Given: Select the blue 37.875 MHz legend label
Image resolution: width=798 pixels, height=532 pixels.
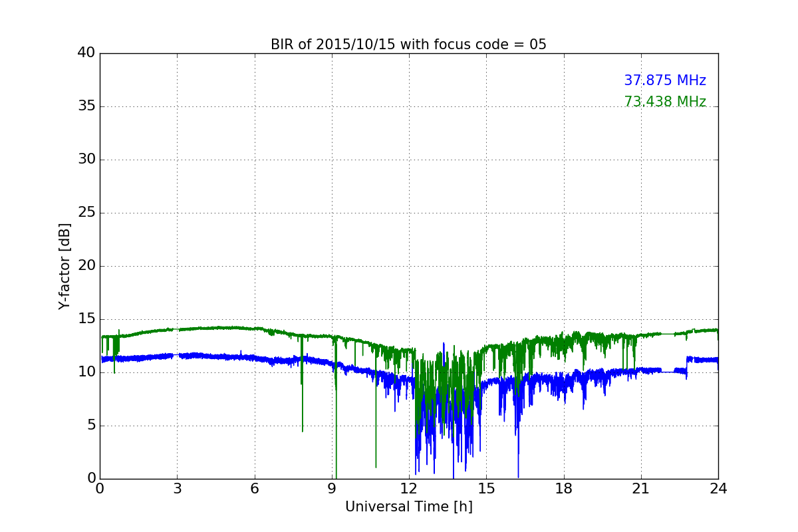Looking at the screenshot, I should (x=665, y=80).
